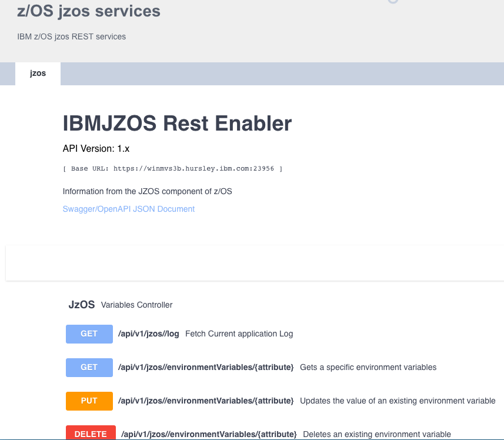Click the orange PUT method badge
This screenshot has width=504, height=440.
point(89,401)
